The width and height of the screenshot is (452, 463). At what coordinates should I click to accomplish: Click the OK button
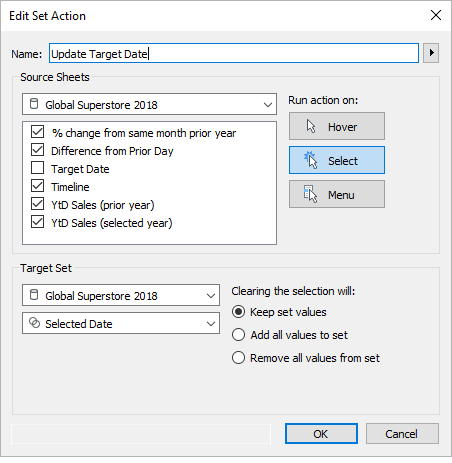pyautogui.click(x=321, y=434)
